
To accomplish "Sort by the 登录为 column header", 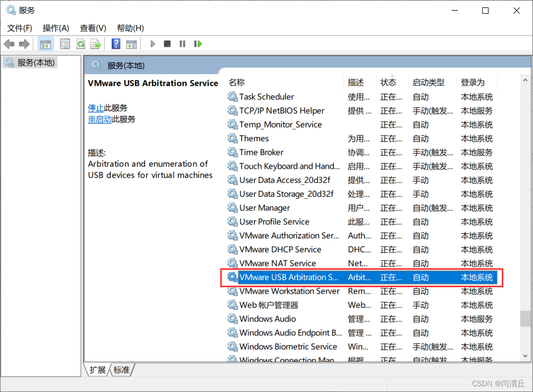I will (476, 82).
